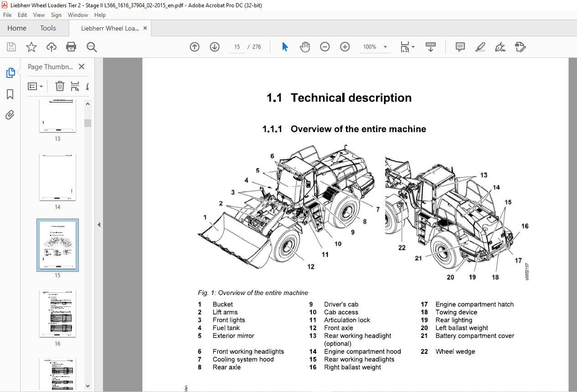Delete selected page with trash icon
Viewport: 577px width, 392px height.
[x=60, y=86]
